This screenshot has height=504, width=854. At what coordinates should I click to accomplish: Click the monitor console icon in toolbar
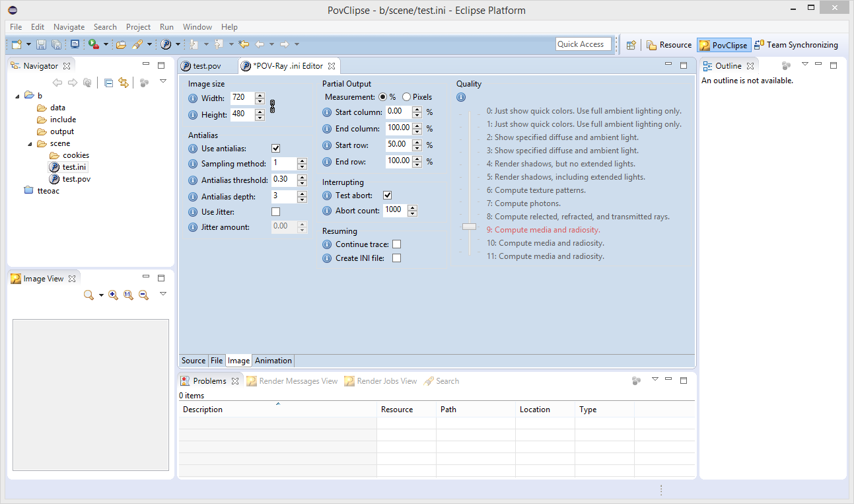[75, 44]
